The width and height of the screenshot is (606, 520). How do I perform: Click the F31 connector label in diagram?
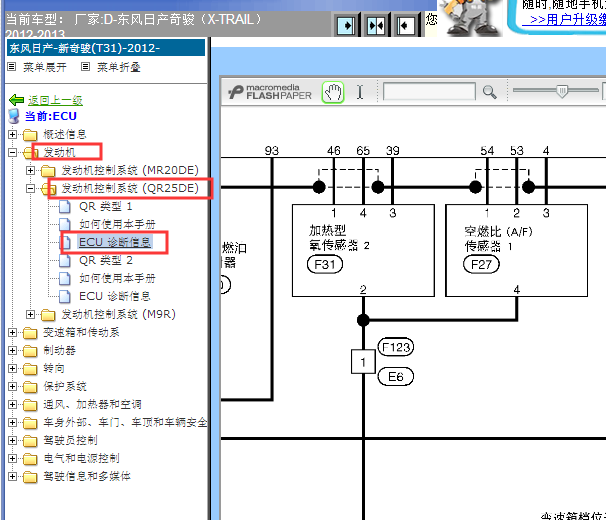click(325, 265)
